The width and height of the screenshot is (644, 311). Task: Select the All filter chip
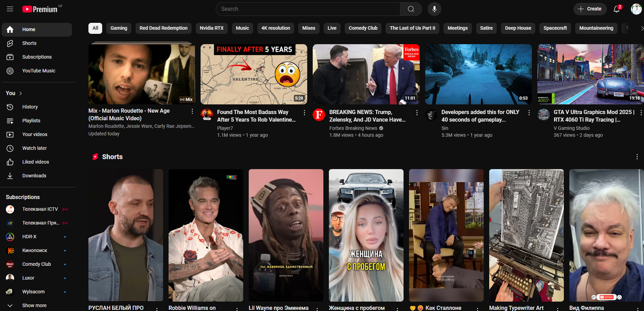coord(95,28)
